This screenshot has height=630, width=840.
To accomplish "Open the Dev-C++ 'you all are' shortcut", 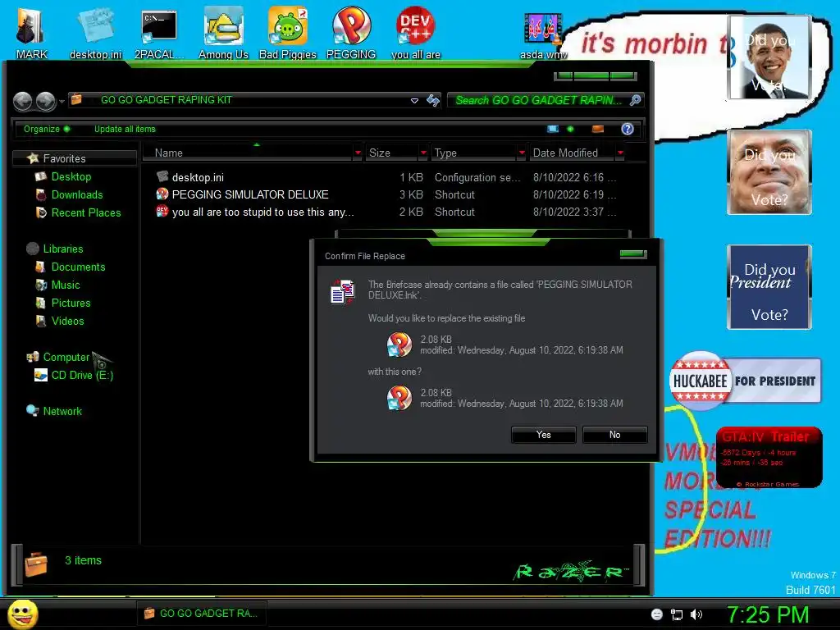I will pos(416,32).
